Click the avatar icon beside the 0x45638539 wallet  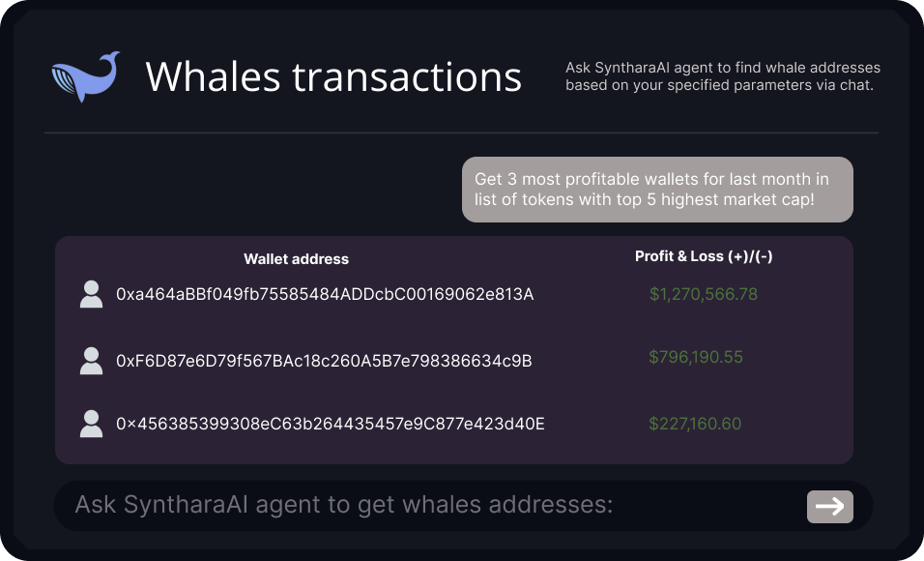click(x=91, y=424)
